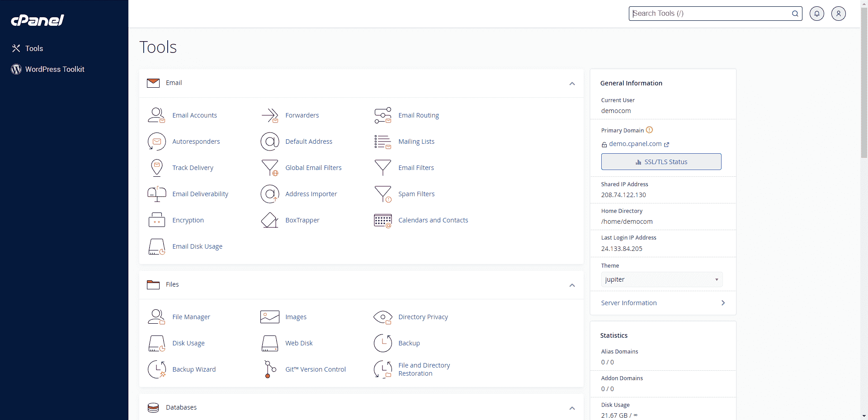The width and height of the screenshot is (868, 420).
Task: Open the Mailing Lists link
Action: click(416, 142)
